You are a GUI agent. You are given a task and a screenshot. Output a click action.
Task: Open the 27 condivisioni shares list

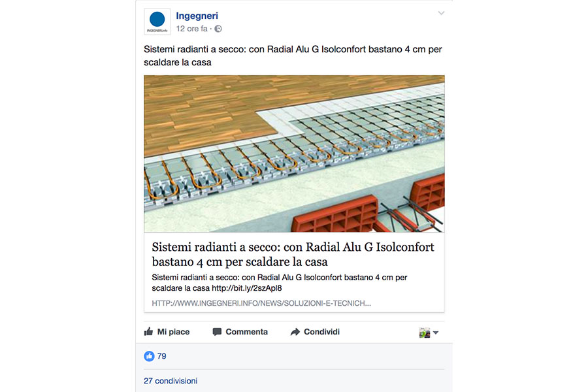click(x=171, y=381)
